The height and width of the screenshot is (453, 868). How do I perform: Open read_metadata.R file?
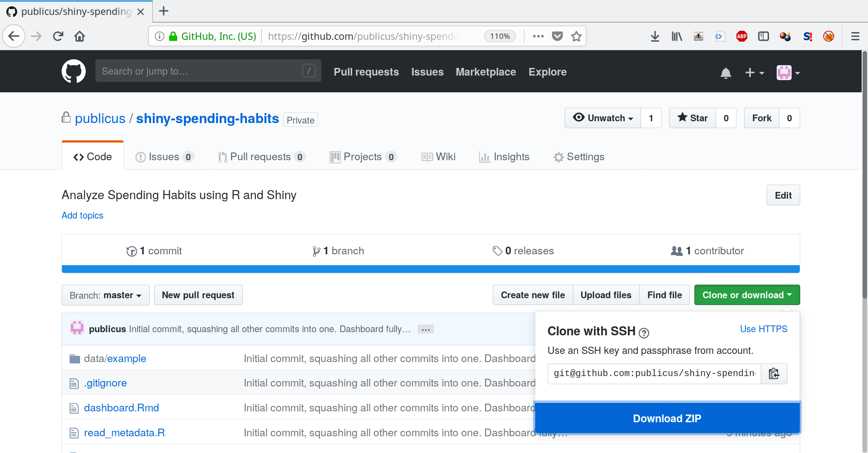(124, 433)
